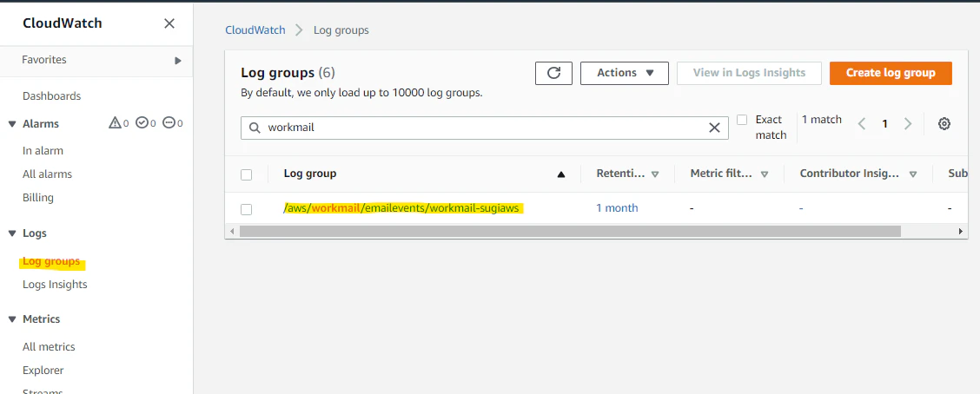Click the 1 month retention link
The height and width of the screenshot is (394, 980).
coord(617,208)
